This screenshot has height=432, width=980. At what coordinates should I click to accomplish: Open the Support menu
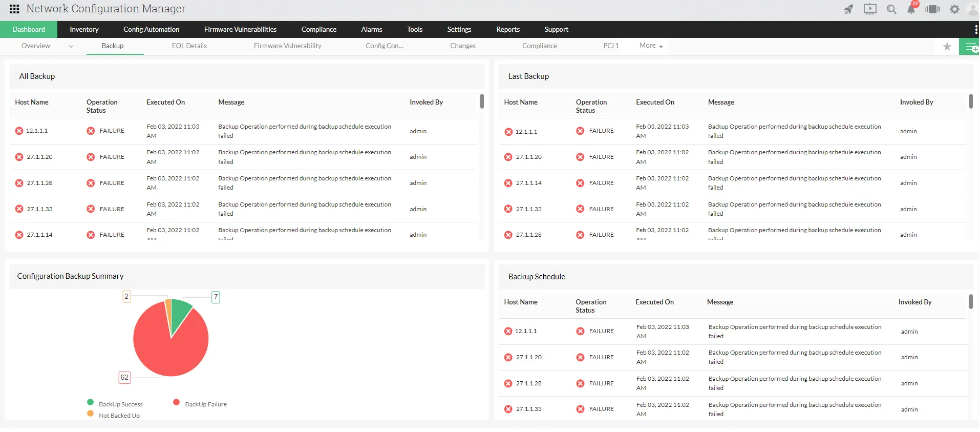(x=557, y=29)
